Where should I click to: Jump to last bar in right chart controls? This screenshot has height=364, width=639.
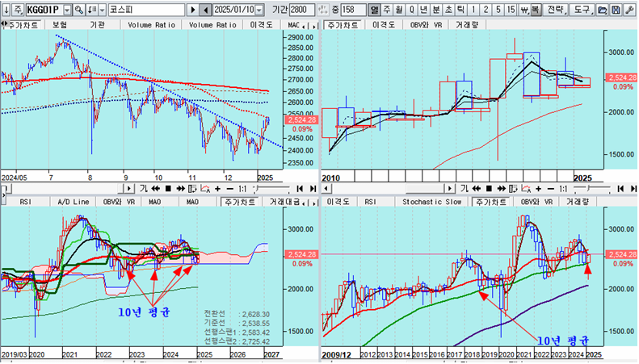633,189
